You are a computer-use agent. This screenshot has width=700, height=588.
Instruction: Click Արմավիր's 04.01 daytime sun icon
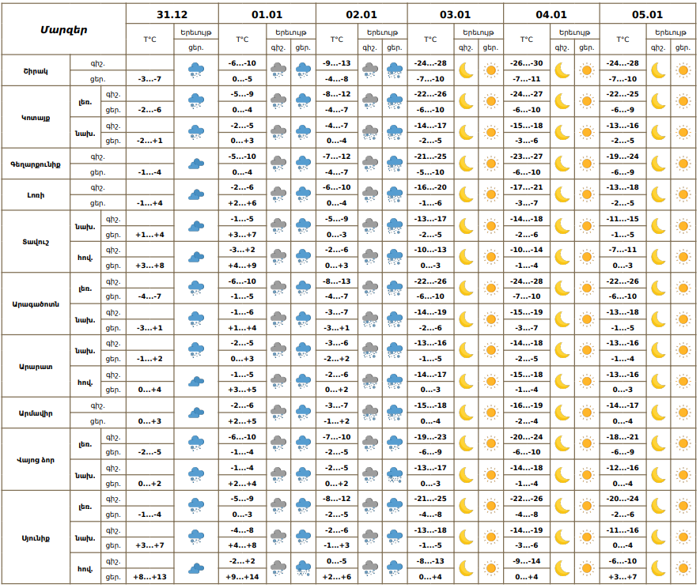586,413
